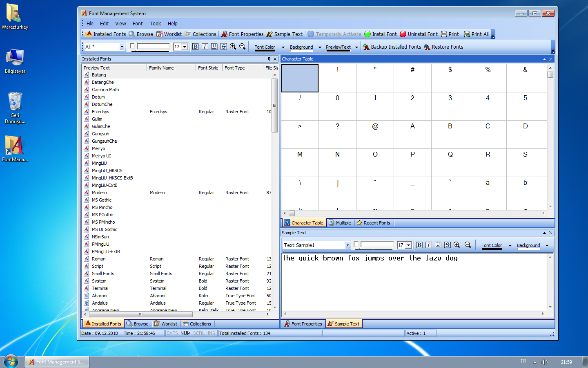Close the Installed Fonts panel
Image resolution: width=588 pixels, height=368 pixels.
275,59
